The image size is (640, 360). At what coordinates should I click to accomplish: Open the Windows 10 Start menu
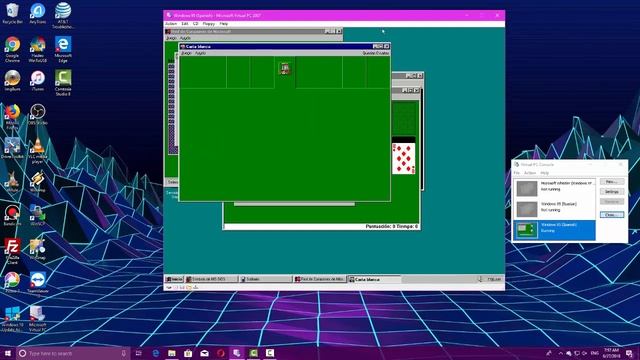pos(7,353)
